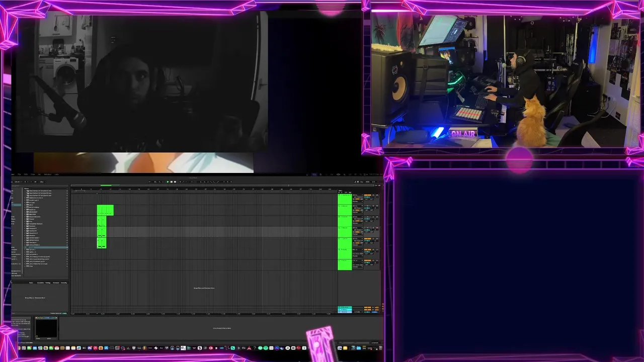This screenshot has height=362, width=644.
Task: Click the black device display in Device View
Action: click(46, 329)
